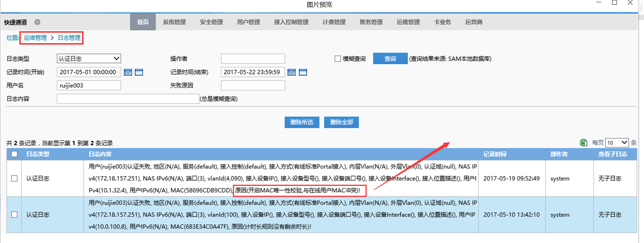Click the 快捷通道 label
The width and height of the screenshot is (644, 243).
(x=15, y=22)
